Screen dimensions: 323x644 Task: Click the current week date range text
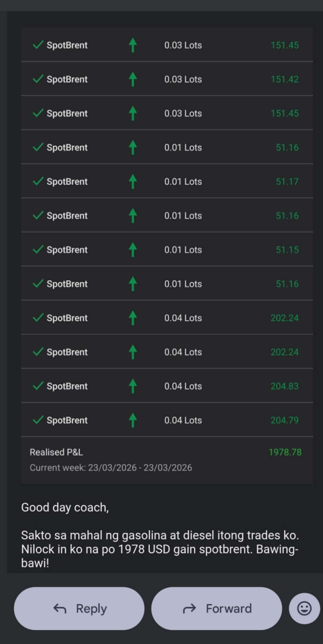[x=111, y=468]
